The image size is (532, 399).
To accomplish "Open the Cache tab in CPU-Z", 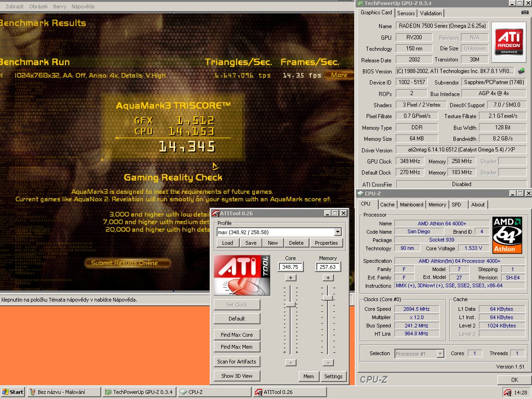I will [387, 205].
